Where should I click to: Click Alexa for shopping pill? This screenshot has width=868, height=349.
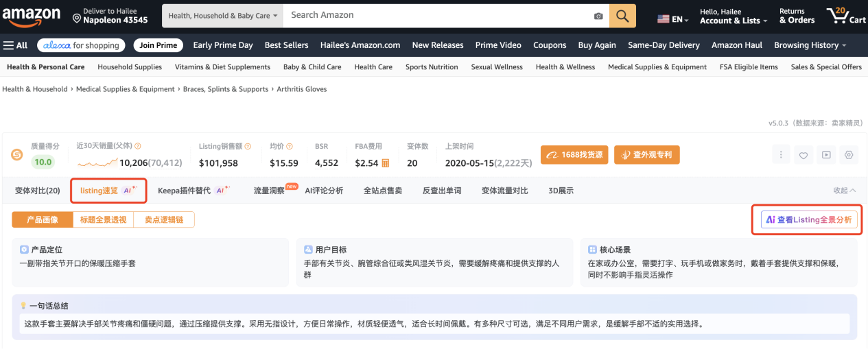pos(81,45)
